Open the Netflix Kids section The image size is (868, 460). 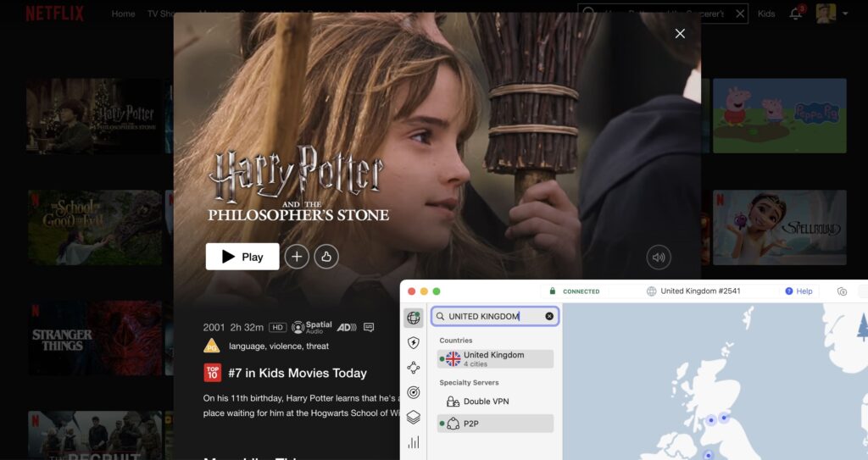coord(766,14)
